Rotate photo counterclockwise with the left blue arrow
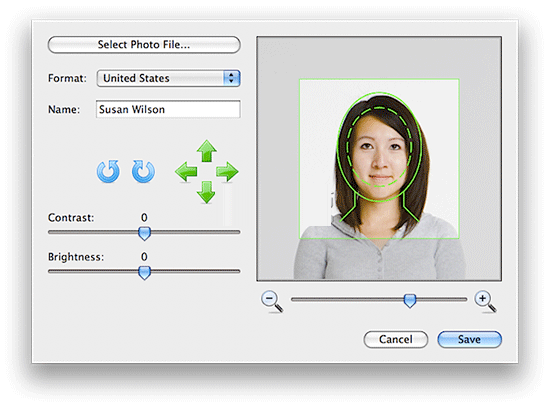 108,171
